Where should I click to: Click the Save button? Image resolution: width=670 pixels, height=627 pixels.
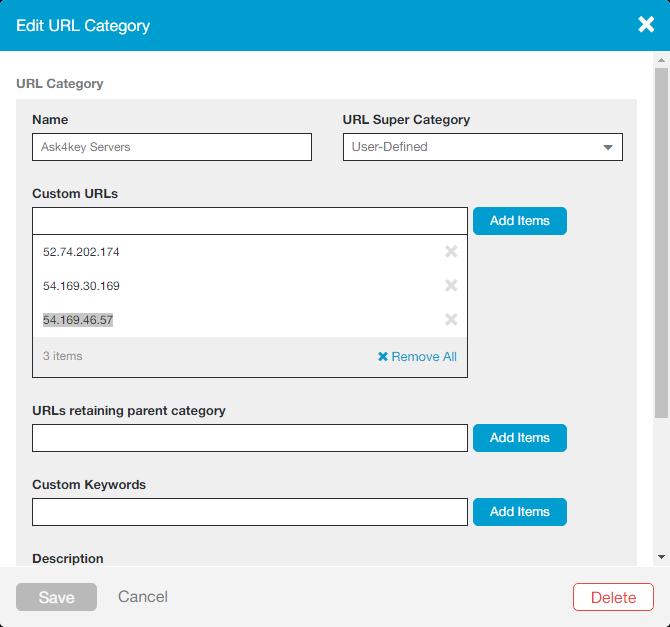pos(56,597)
